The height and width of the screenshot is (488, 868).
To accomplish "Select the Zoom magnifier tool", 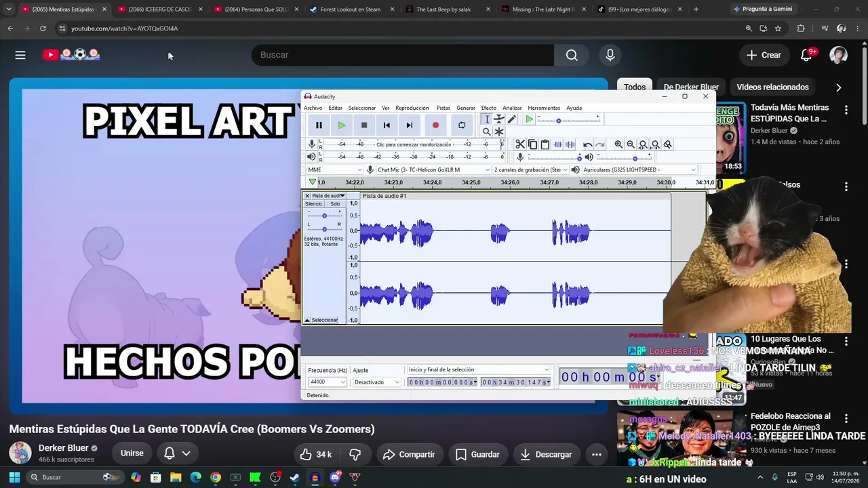I will [x=487, y=131].
